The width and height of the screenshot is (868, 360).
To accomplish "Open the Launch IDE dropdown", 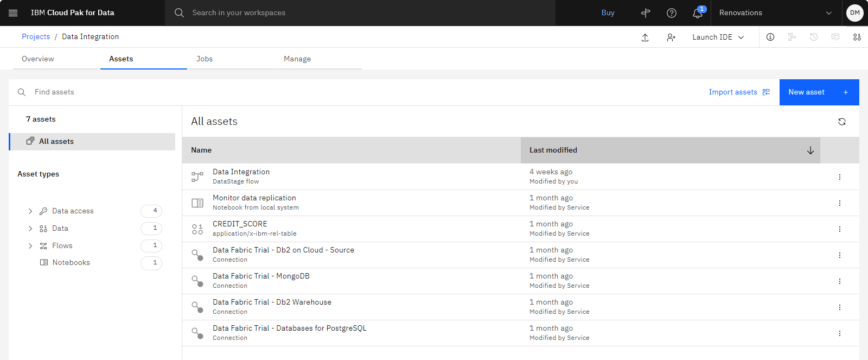I will click(718, 37).
